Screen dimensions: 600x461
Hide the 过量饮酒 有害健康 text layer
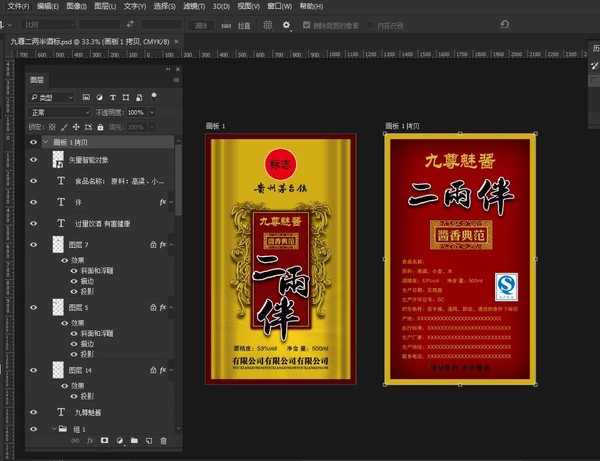(34, 223)
